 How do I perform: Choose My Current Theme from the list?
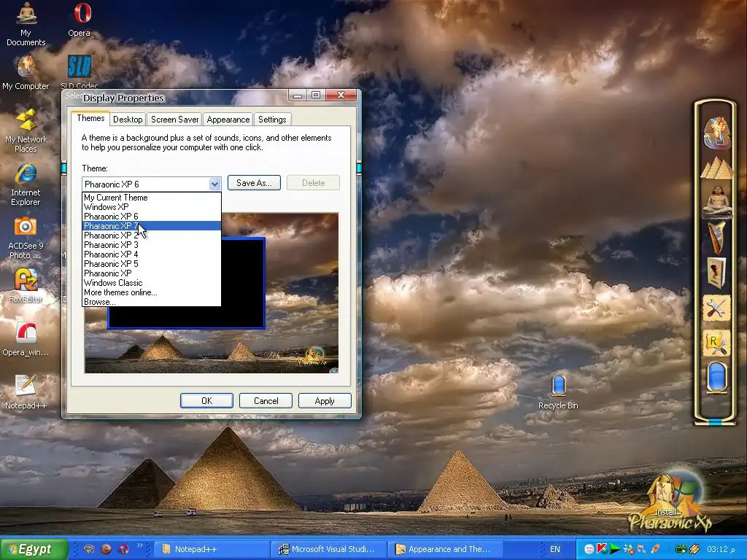[x=152, y=197]
